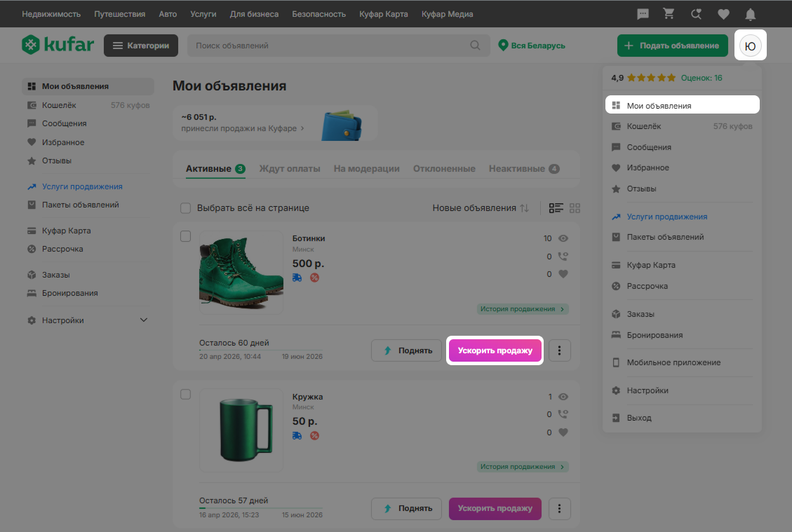792x532 pixels.
Task: Click Ускорить продажу for Ботинки
Action: coord(495,350)
